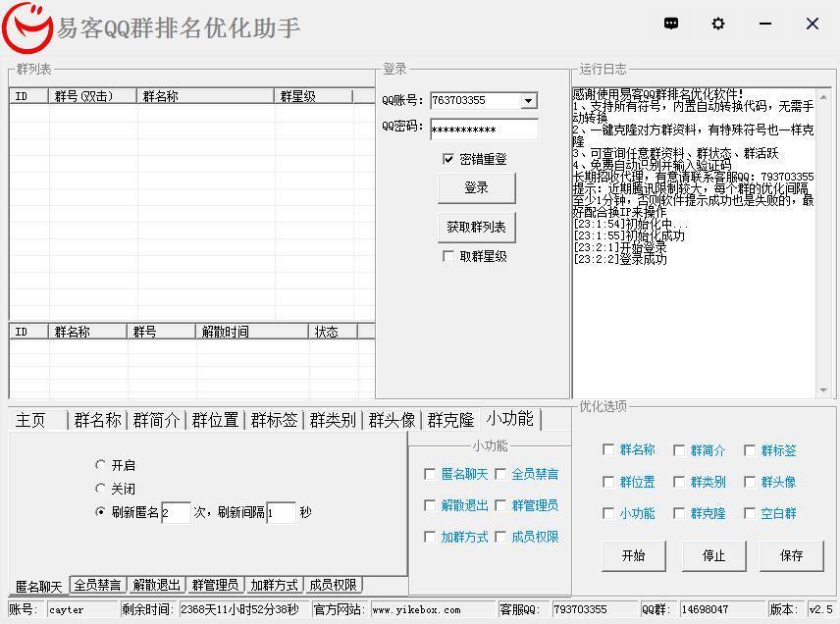Check 解散退出 in 小功能 group
The width and height of the screenshot is (840, 624).
(430, 505)
